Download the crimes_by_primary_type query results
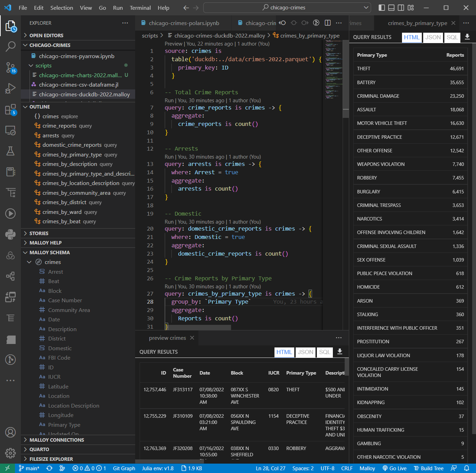Screen dimensions: 476x473 point(467,37)
